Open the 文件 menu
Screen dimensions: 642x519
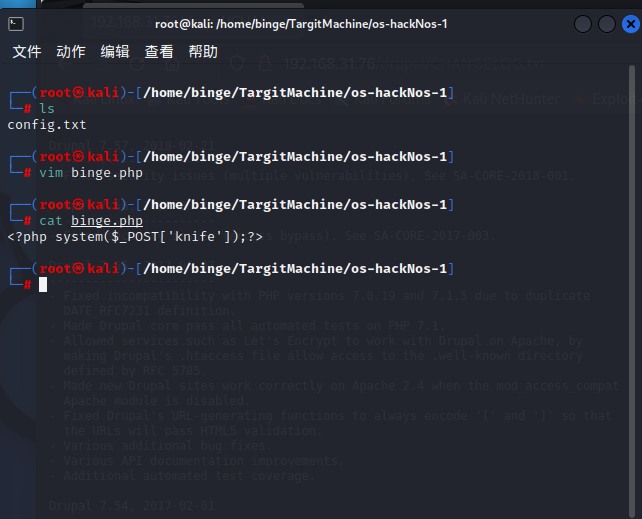(x=27, y=52)
